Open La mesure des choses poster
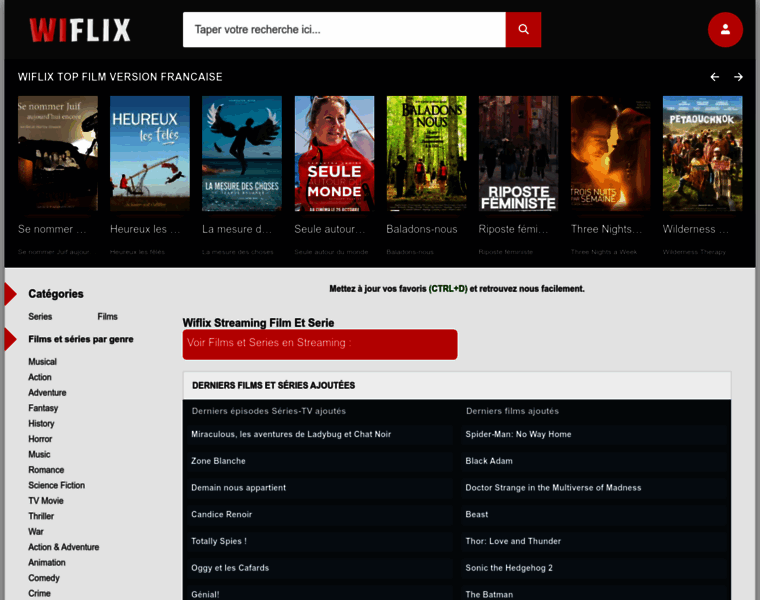760x600 pixels. (x=242, y=153)
